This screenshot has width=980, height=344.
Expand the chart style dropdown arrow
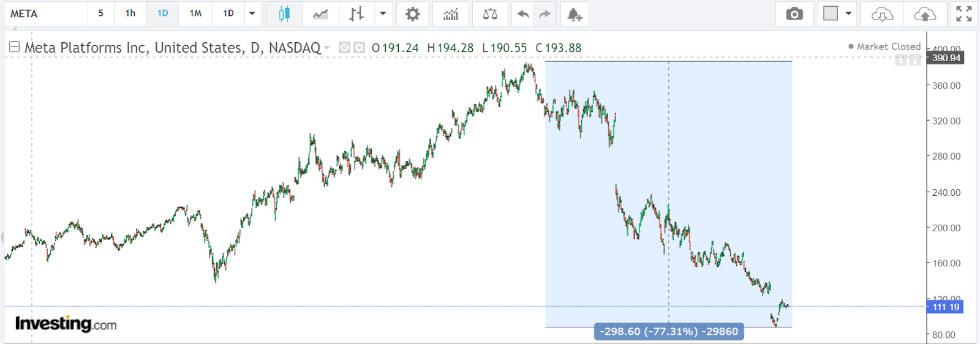tap(383, 13)
